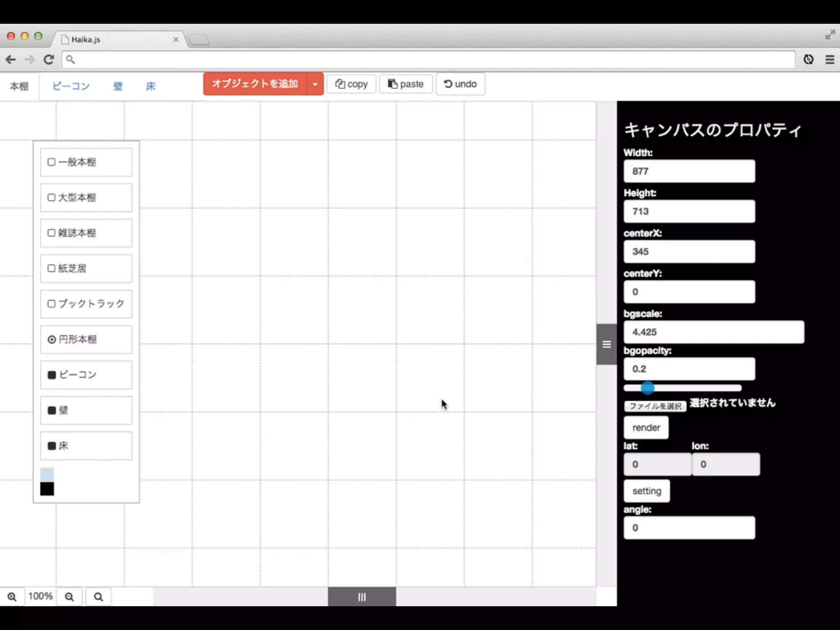Click the bgopacity slider handle
This screenshot has height=630, width=840.
point(647,388)
